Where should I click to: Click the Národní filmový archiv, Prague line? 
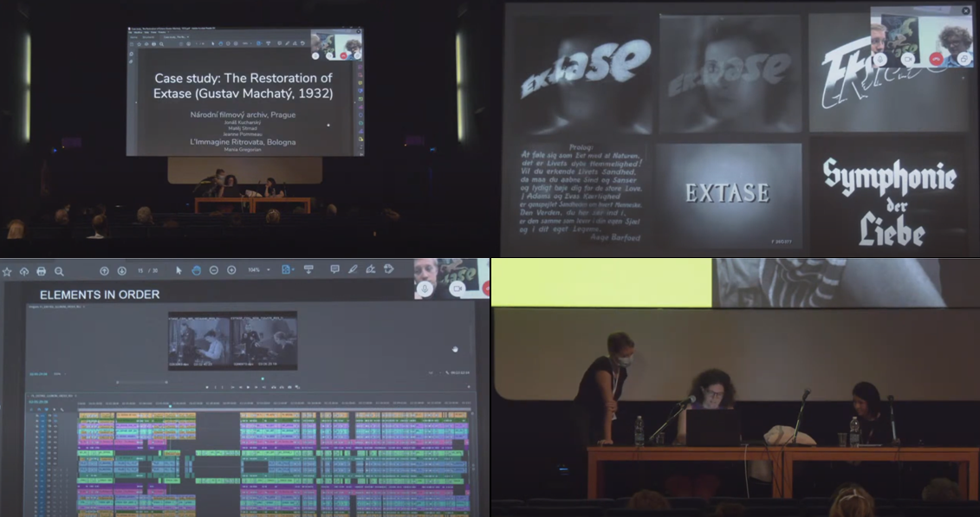click(243, 115)
